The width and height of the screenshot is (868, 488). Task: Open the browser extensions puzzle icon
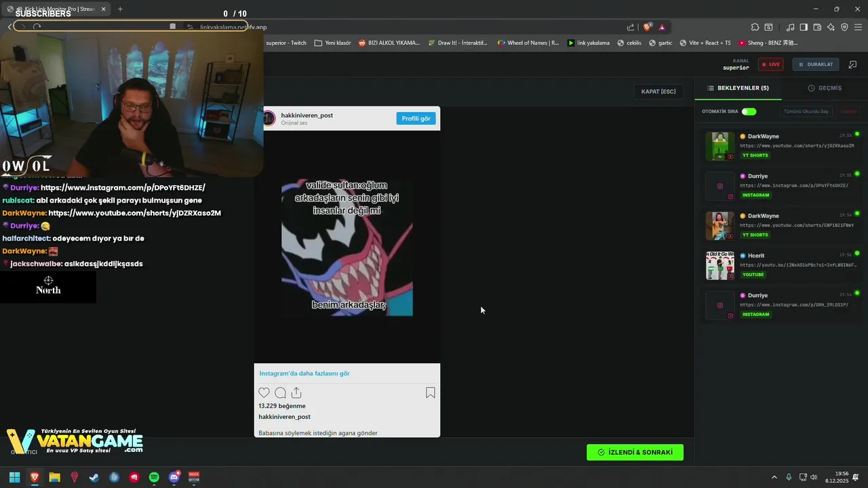pyautogui.click(x=755, y=27)
